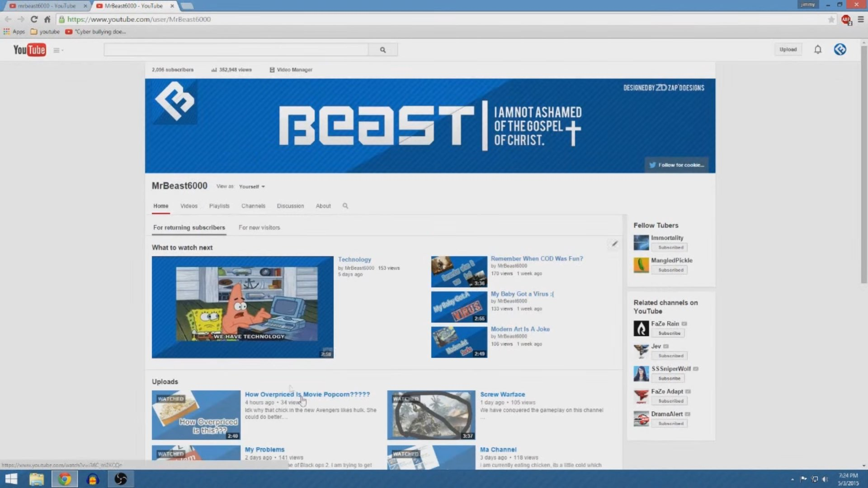Screen dimensions: 868x488
Task: Open the Chrome hamburger menu
Action: click(x=861, y=19)
